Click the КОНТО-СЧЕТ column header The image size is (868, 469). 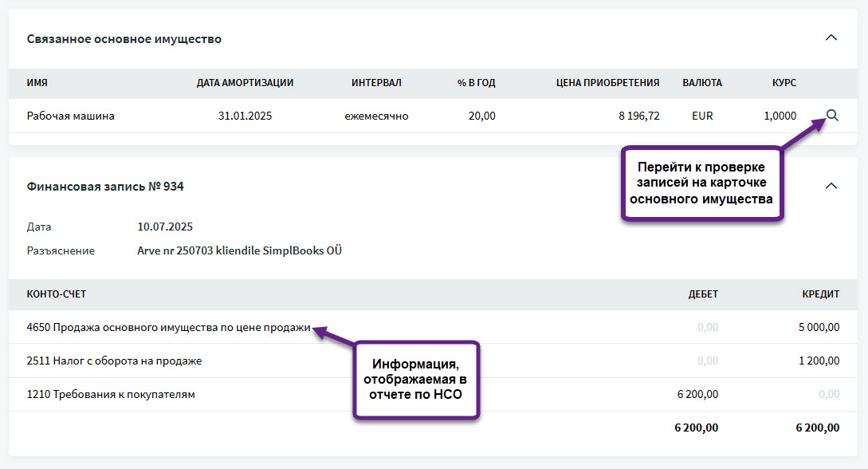point(56,294)
